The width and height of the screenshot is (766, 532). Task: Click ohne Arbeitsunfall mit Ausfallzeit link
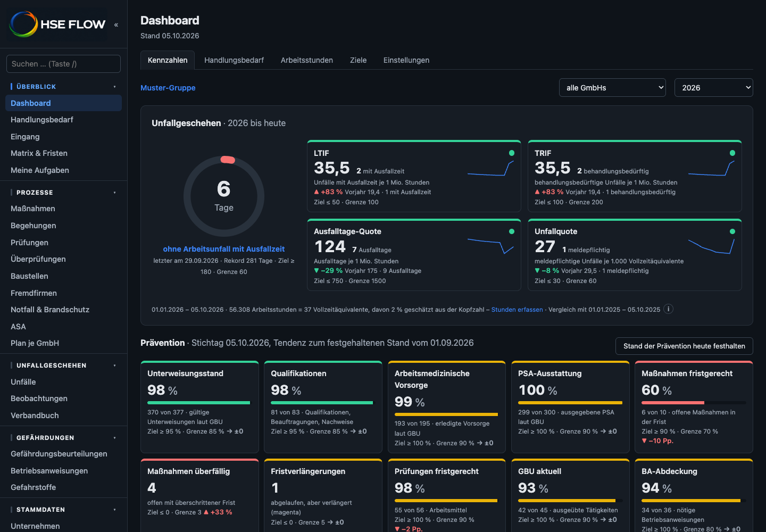224,249
